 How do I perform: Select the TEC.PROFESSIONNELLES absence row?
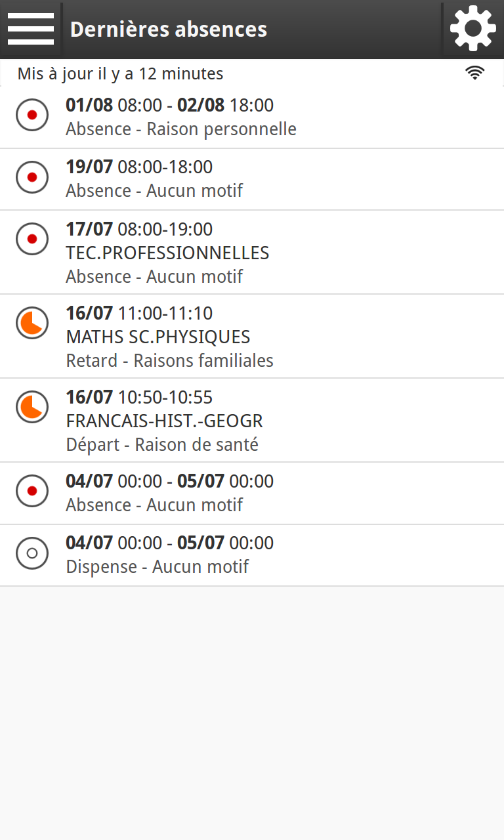point(252,253)
